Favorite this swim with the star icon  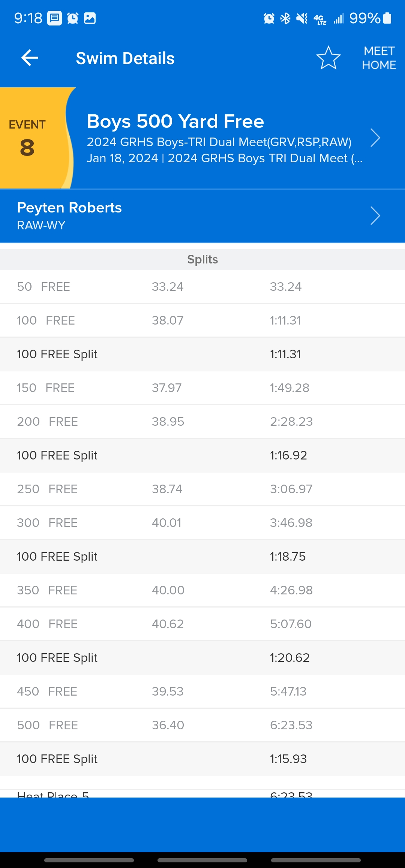click(328, 58)
